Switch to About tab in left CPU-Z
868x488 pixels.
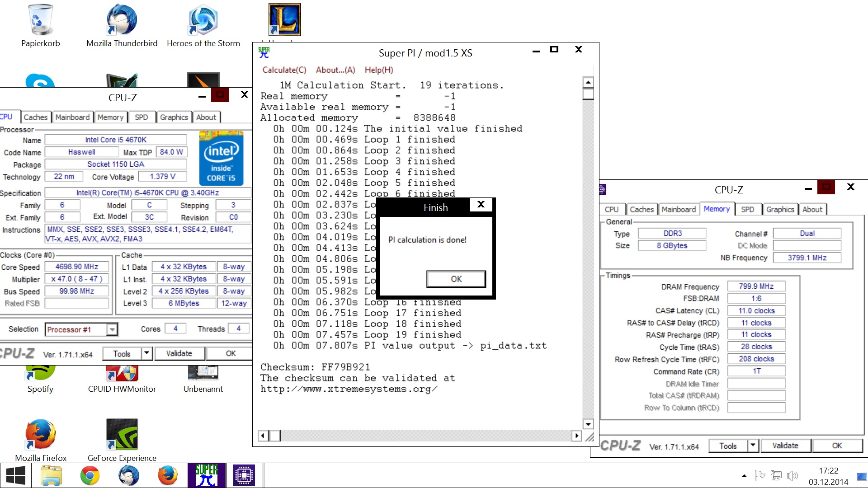[206, 117]
